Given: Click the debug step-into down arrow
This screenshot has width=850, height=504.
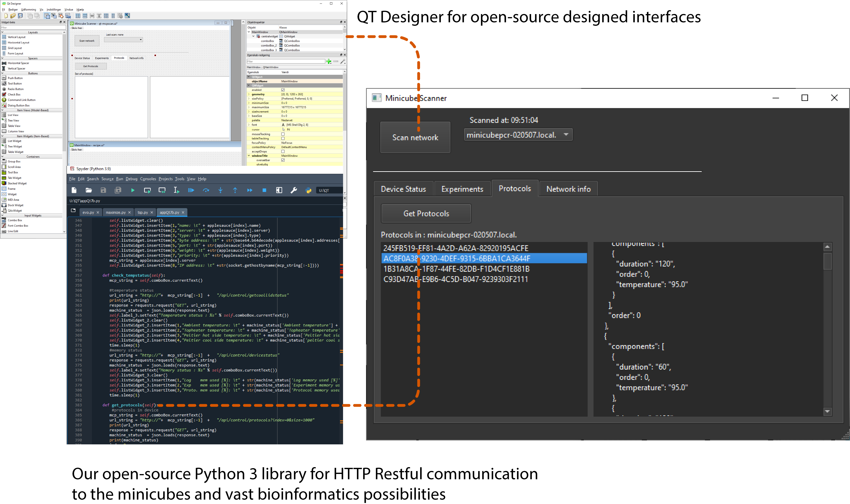Looking at the screenshot, I should point(220,190).
